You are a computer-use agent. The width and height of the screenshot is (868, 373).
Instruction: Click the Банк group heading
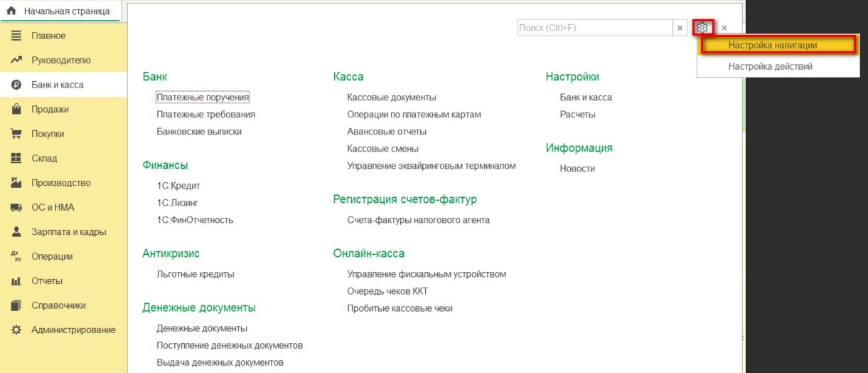click(x=155, y=77)
